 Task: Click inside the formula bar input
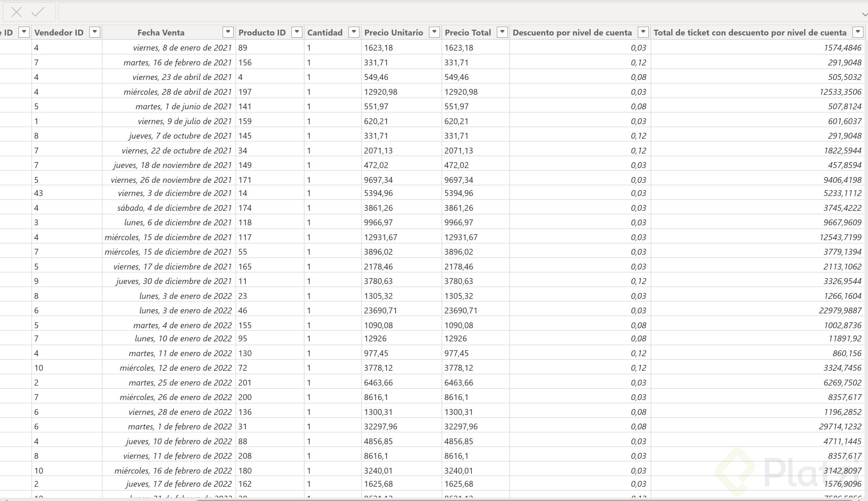pyautogui.click(x=447, y=12)
